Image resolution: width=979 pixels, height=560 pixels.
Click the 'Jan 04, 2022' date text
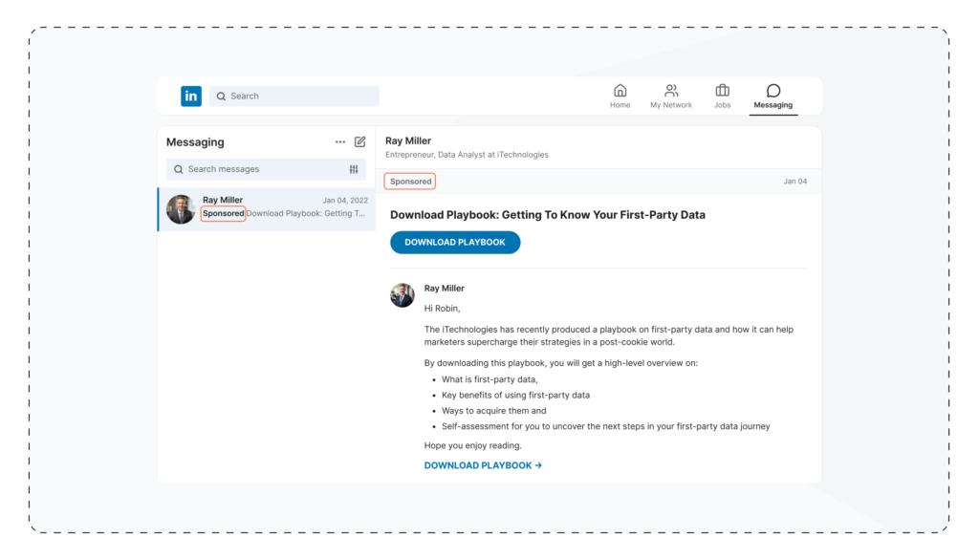click(345, 201)
